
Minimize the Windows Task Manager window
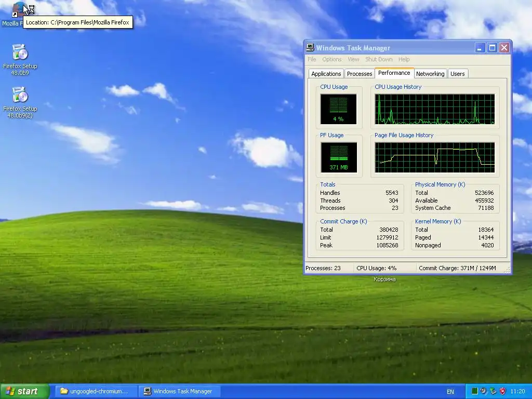coord(480,48)
